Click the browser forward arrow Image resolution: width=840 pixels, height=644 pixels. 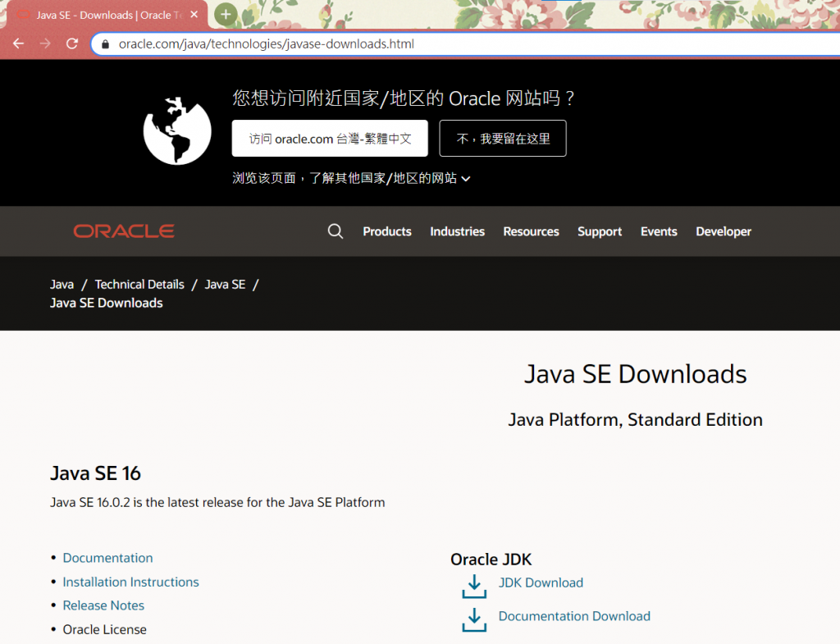pos(46,44)
